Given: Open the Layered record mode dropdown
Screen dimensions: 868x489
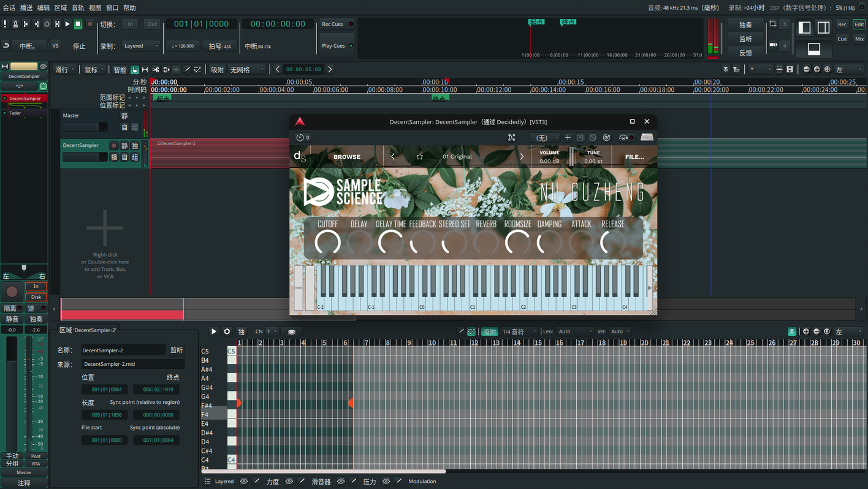Looking at the screenshot, I should [x=140, y=46].
